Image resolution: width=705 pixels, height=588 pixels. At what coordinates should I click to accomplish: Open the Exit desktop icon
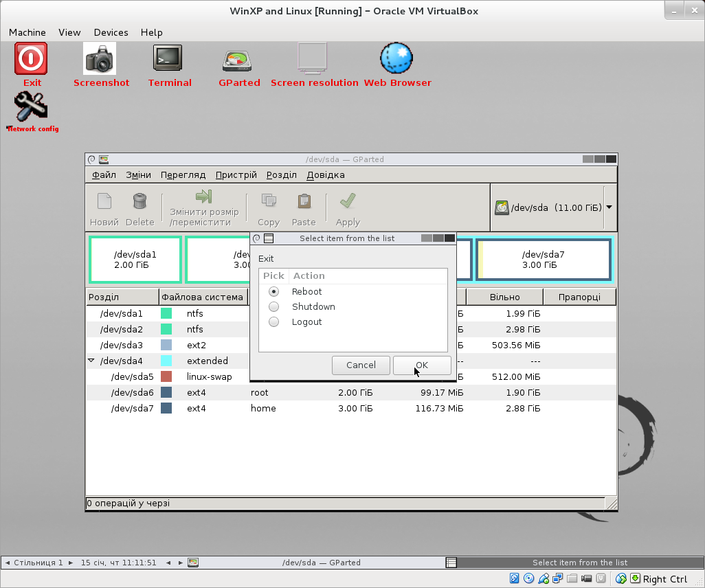click(32, 59)
